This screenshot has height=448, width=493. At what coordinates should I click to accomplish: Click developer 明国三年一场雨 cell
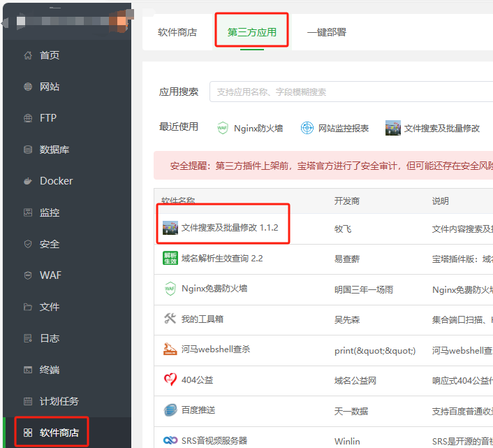[x=364, y=289]
